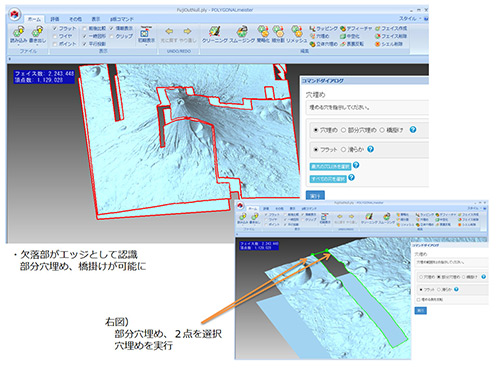Select the スムージング tool in the main ribbon
This screenshot has width=500, height=368.
(242, 32)
